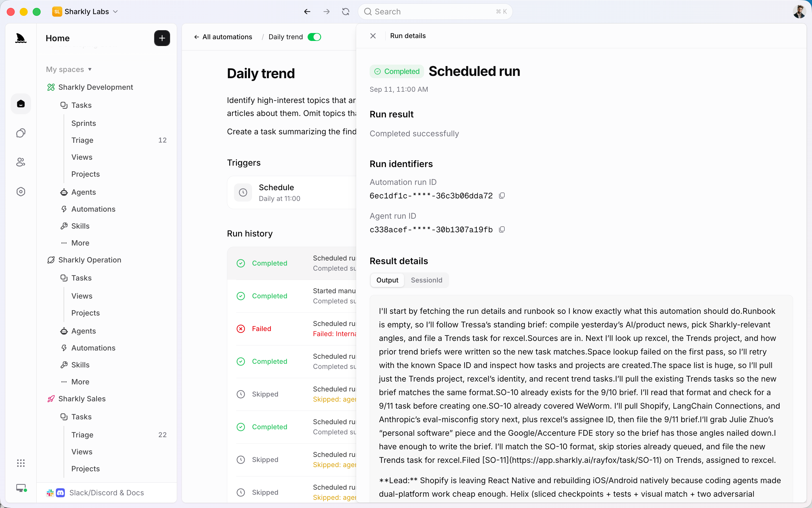Click the desktop monitor status icon
This screenshot has height=508, width=812.
coord(21,488)
